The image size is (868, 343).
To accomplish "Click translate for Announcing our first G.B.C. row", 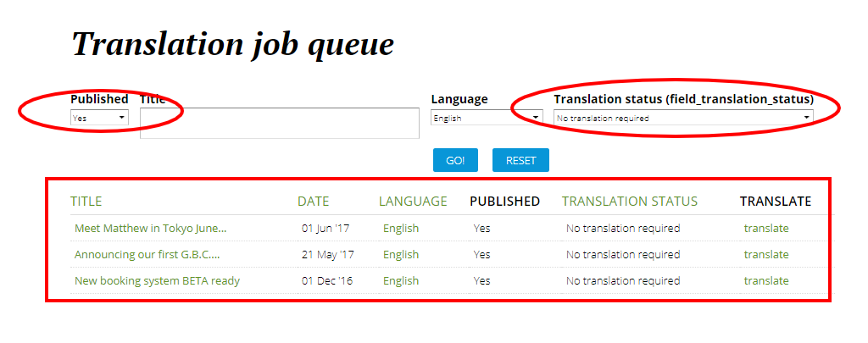I will pos(766,254).
